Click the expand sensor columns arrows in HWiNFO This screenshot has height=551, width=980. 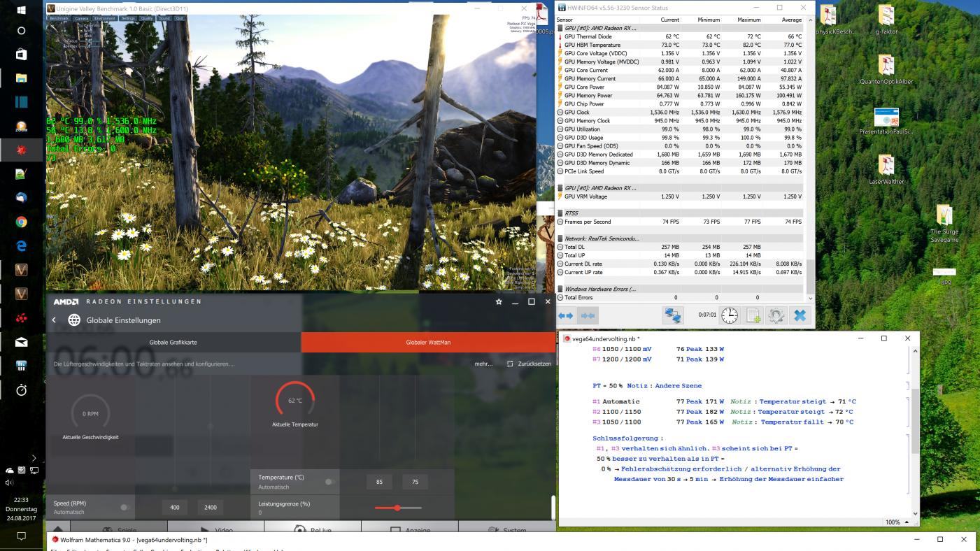[565, 316]
